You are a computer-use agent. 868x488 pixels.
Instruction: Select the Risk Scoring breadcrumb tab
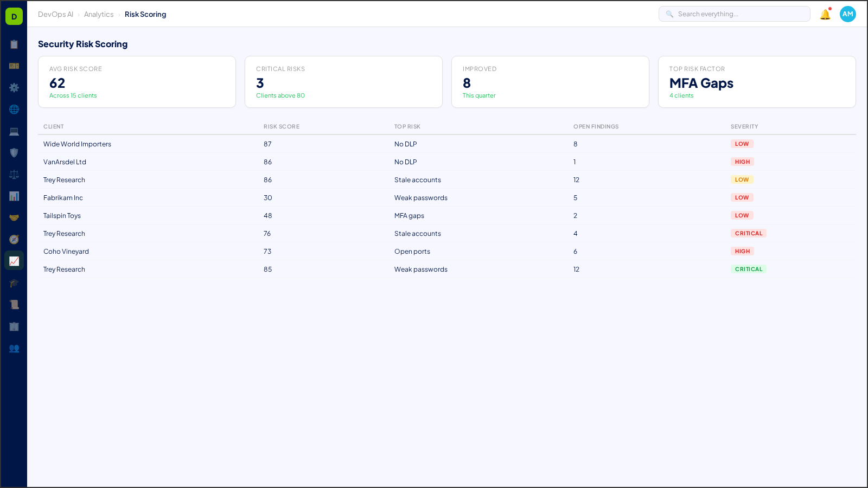[145, 14]
